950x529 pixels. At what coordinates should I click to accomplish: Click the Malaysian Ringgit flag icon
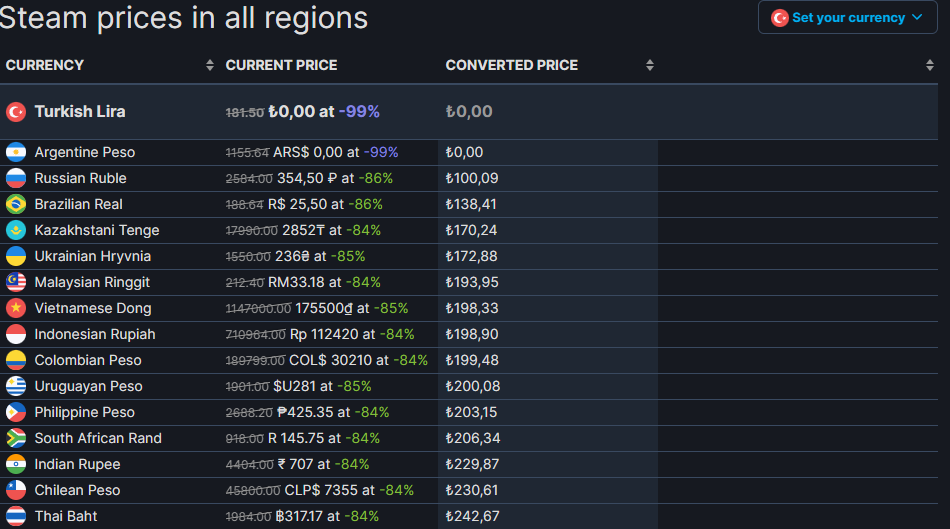pos(16,282)
